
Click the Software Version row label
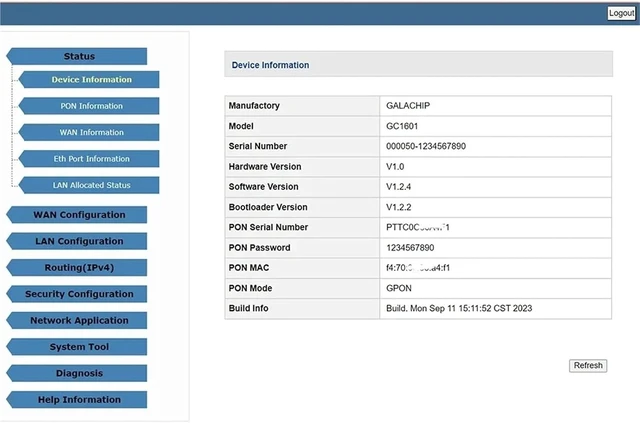[263, 187]
